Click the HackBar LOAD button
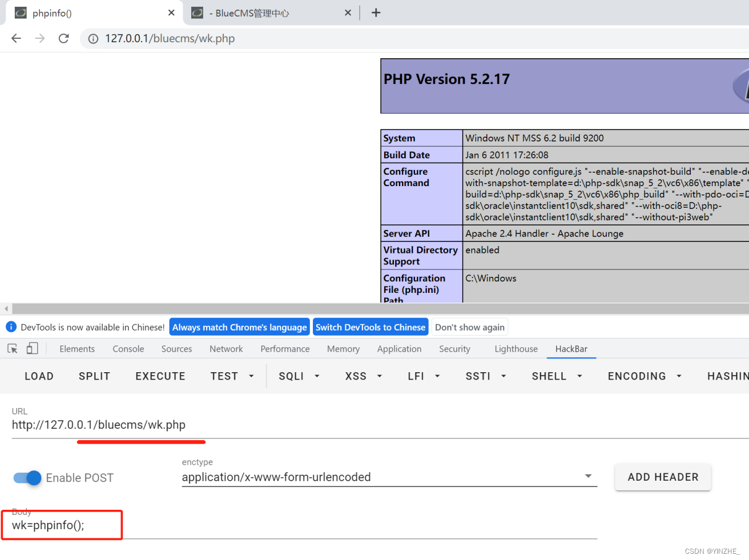Screen dimensions: 749x560 [x=39, y=376]
